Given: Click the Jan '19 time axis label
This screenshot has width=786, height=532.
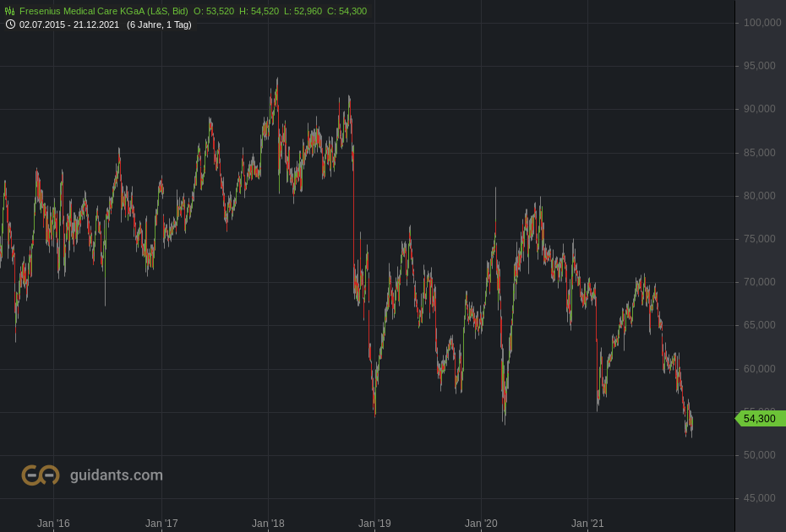Looking at the screenshot, I should click(374, 524).
